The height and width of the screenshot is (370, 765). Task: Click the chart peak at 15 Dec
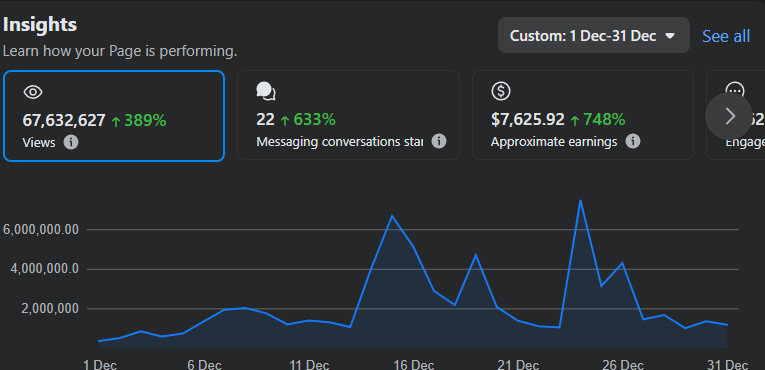point(392,216)
